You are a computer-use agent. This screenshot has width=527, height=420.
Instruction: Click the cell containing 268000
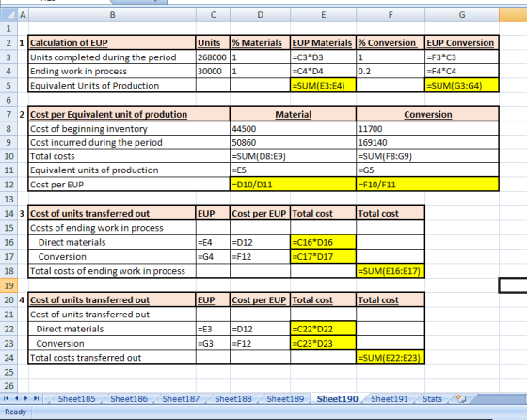point(213,57)
